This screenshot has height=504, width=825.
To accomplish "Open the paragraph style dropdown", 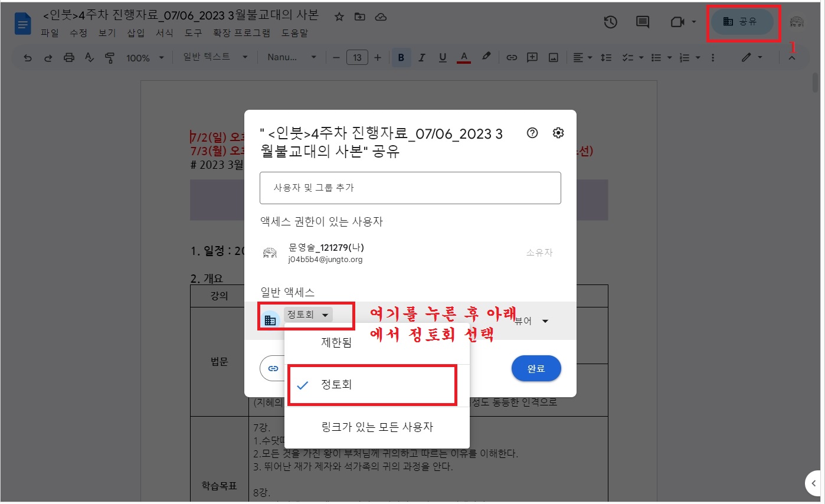I will 215,57.
